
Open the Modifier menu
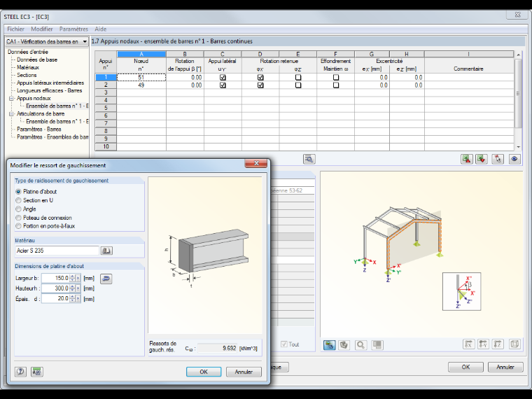tap(42, 29)
